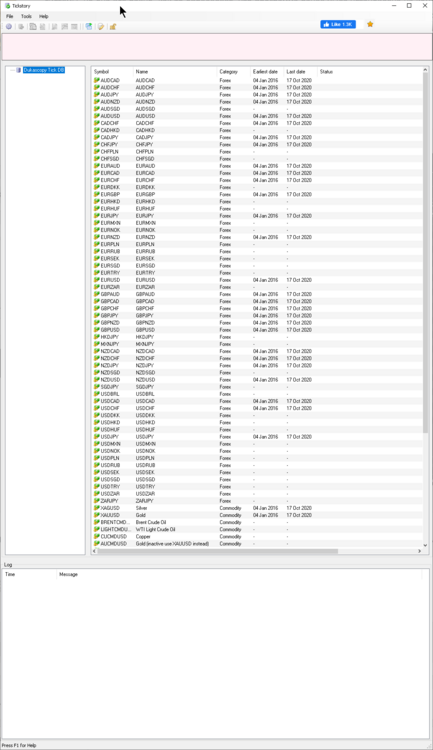The image size is (433, 750).
Task: Click the EURCHF symbol text
Action: 110,180
